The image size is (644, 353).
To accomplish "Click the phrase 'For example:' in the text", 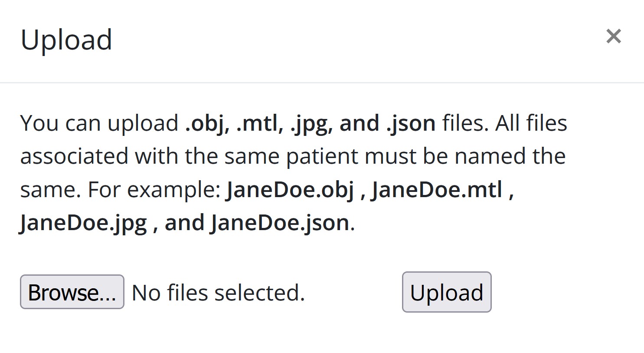I will pos(154,190).
